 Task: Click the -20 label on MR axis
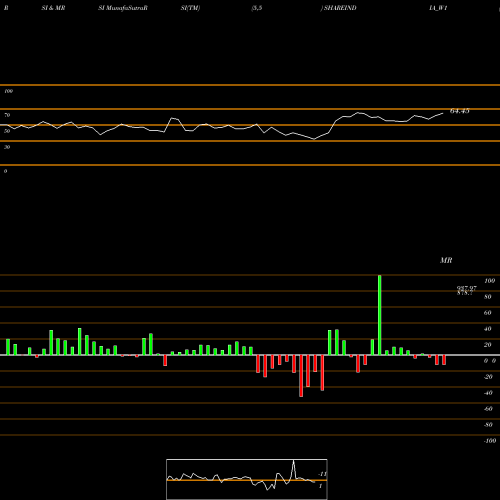tap(488, 377)
